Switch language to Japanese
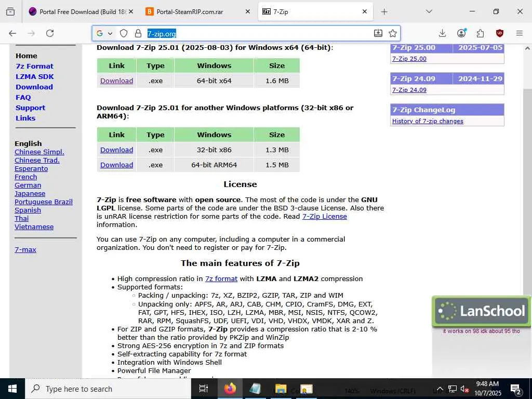The height and width of the screenshot is (399, 532). point(30,193)
